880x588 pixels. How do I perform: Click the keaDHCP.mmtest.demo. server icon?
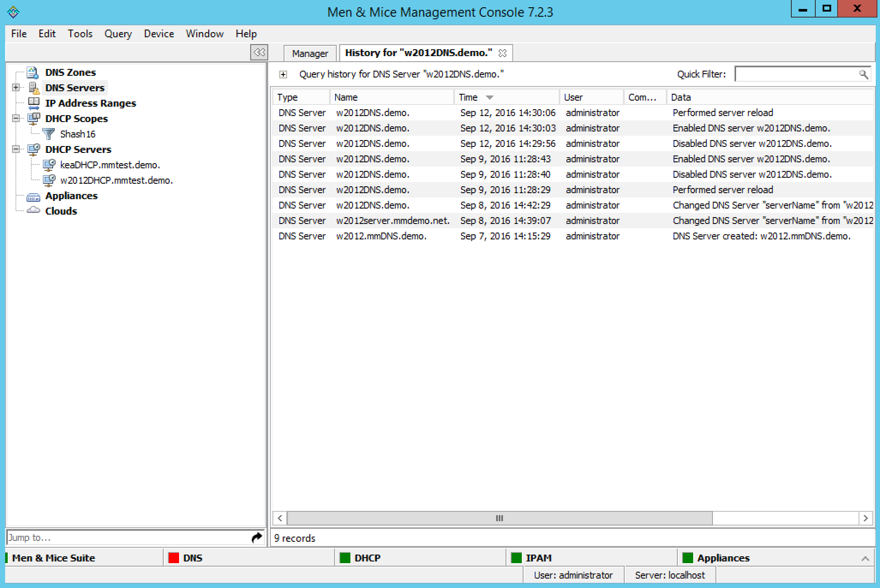[x=49, y=165]
